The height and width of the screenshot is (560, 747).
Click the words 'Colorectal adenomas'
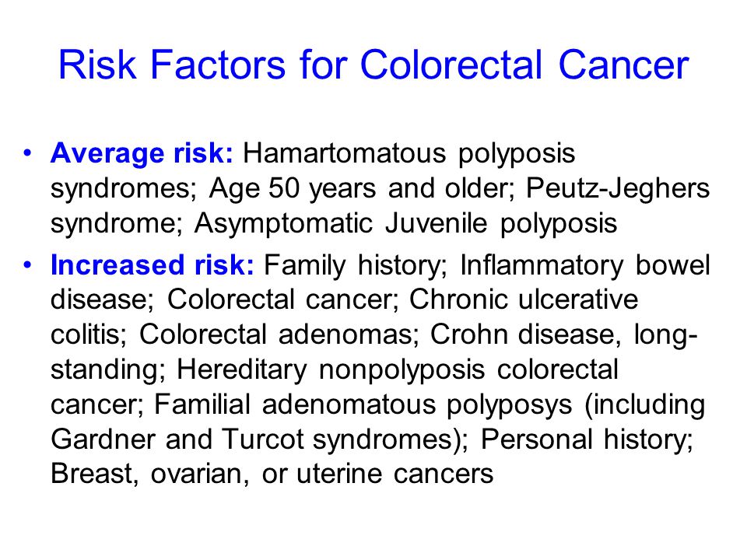pyautogui.click(x=276, y=334)
